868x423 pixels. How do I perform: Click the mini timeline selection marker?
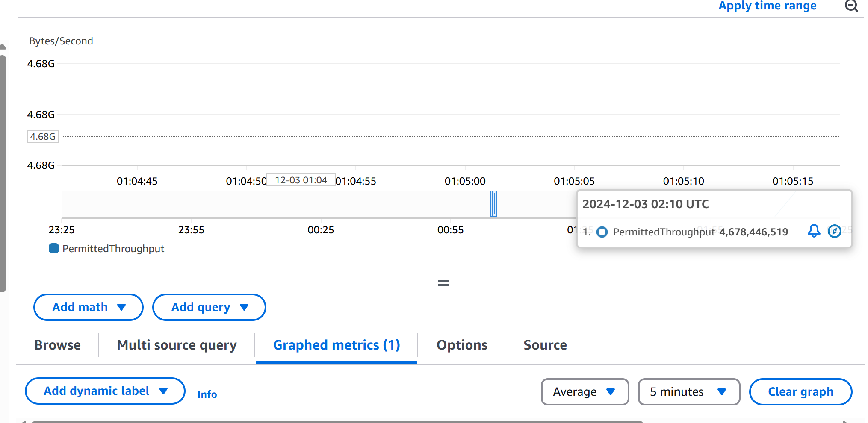click(x=493, y=204)
